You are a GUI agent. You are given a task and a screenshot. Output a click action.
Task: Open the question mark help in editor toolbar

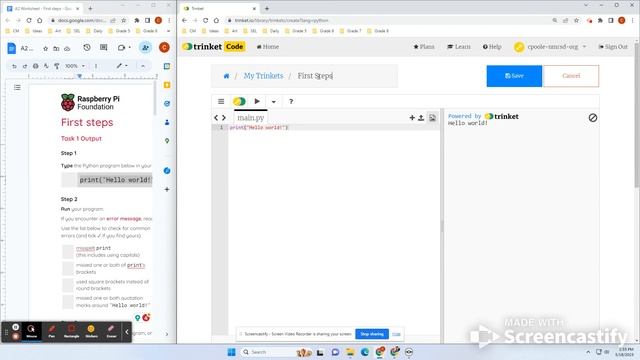[291, 101]
